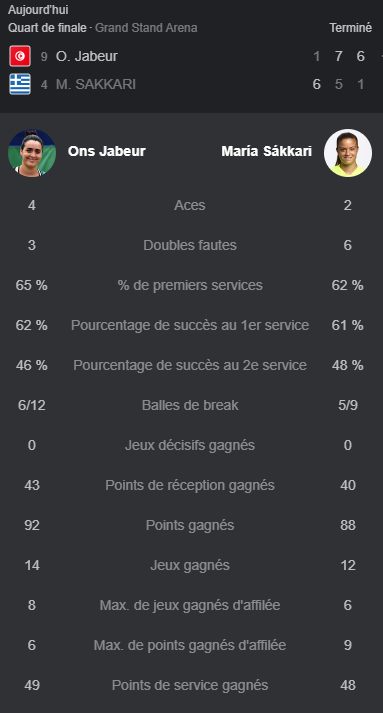This screenshot has width=383, height=713.
Task: Click the Quart de finale label
Action: [x=47, y=28]
